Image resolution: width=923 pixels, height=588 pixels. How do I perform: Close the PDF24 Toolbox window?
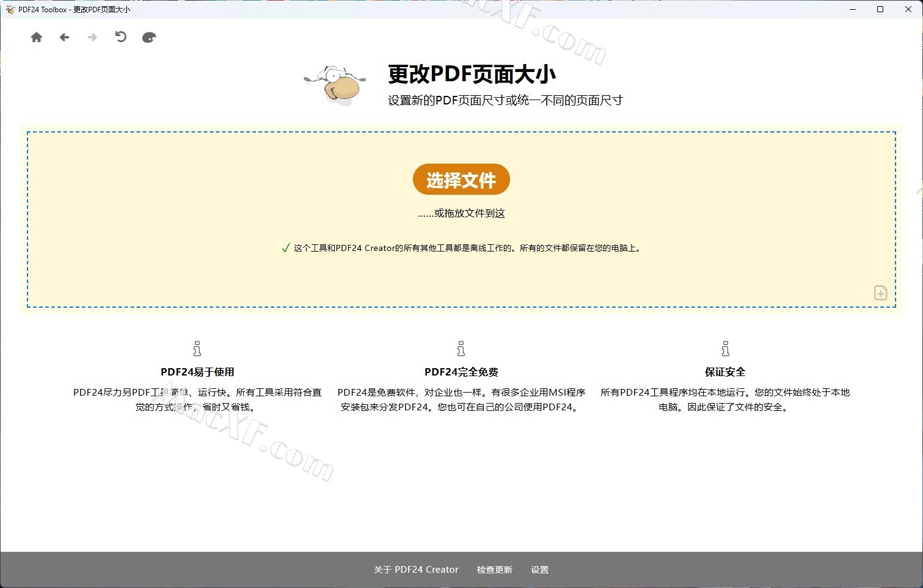coord(908,9)
